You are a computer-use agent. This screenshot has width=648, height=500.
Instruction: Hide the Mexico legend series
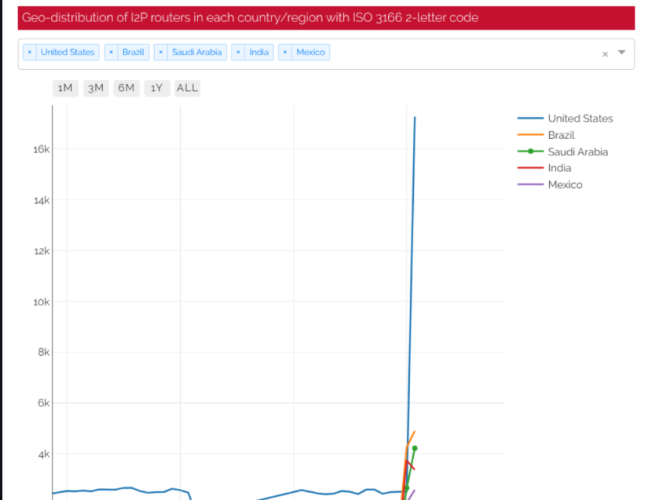pyautogui.click(x=564, y=185)
